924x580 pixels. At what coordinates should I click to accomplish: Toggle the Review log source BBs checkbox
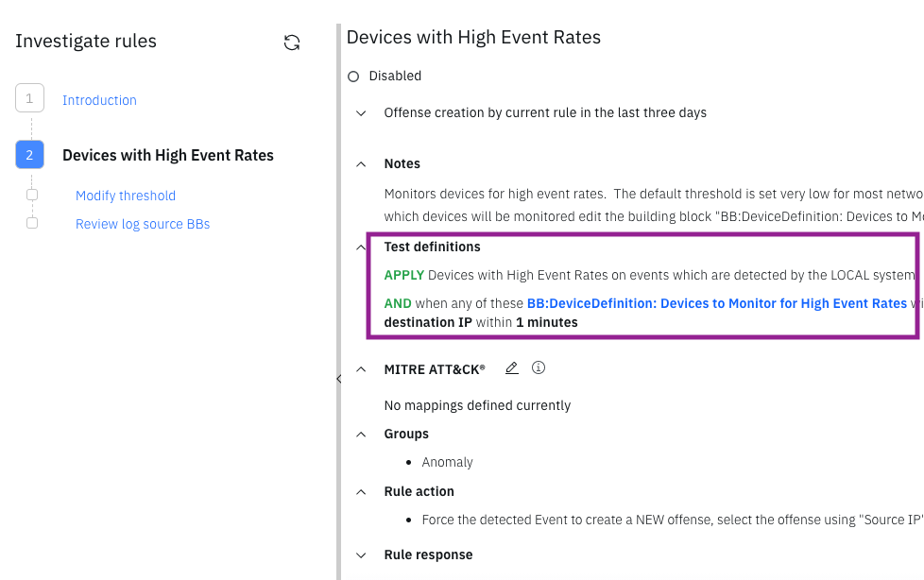coord(32,224)
